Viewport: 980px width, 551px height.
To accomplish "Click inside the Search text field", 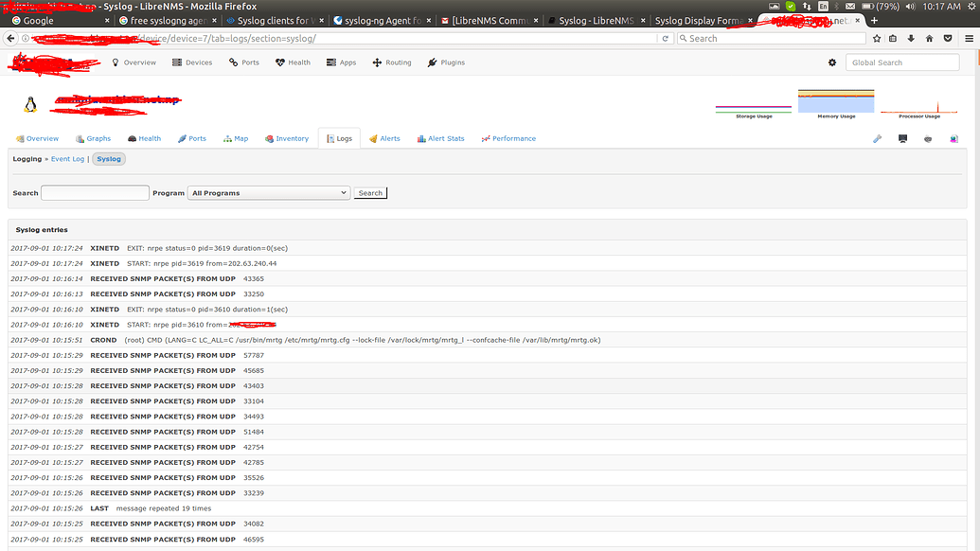I will pos(95,192).
